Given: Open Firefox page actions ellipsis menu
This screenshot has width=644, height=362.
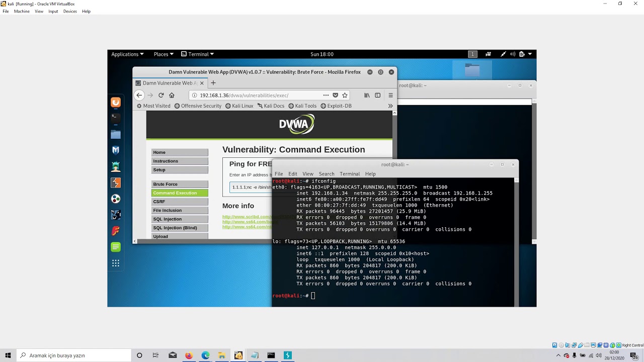Looking at the screenshot, I should (x=326, y=95).
